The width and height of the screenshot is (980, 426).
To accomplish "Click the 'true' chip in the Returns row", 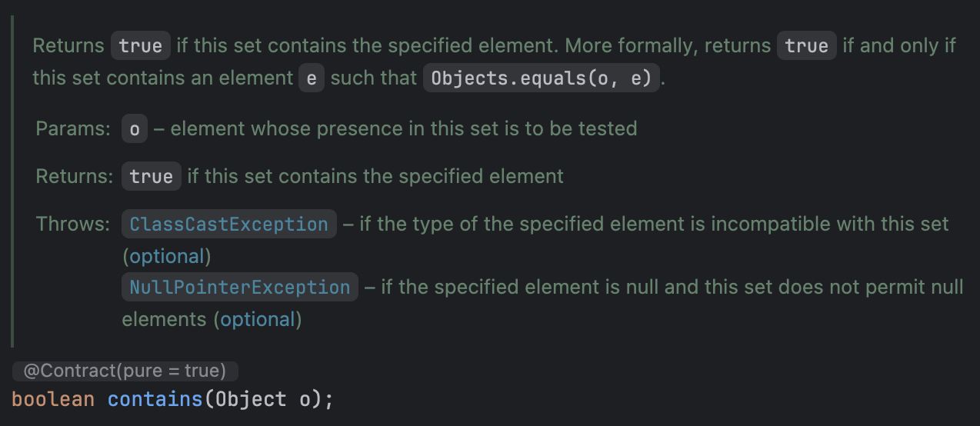I will tap(151, 176).
